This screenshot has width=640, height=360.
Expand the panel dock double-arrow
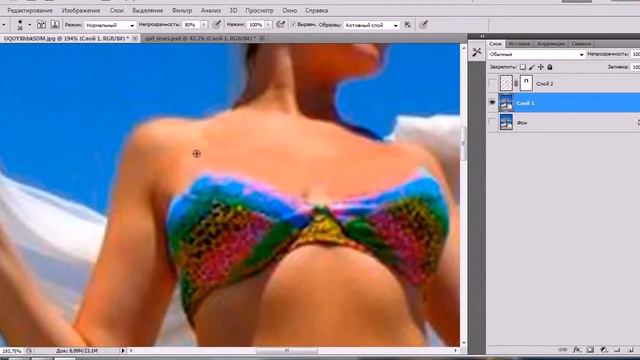click(x=482, y=36)
